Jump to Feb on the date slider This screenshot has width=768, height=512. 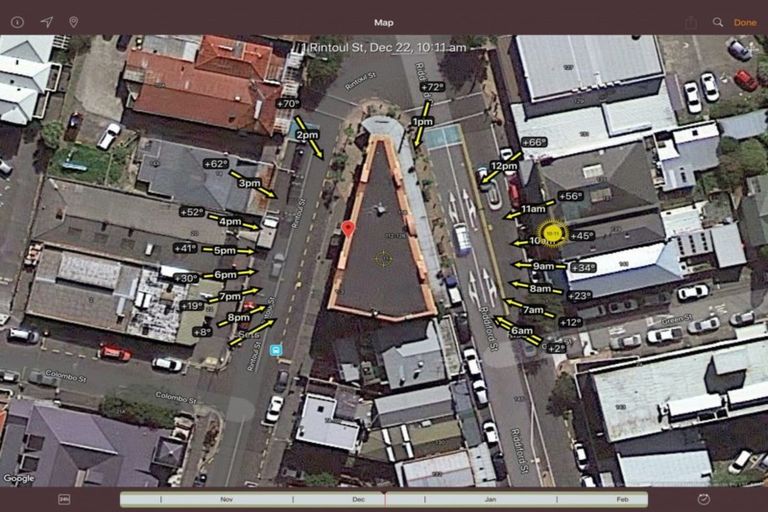[x=621, y=498]
